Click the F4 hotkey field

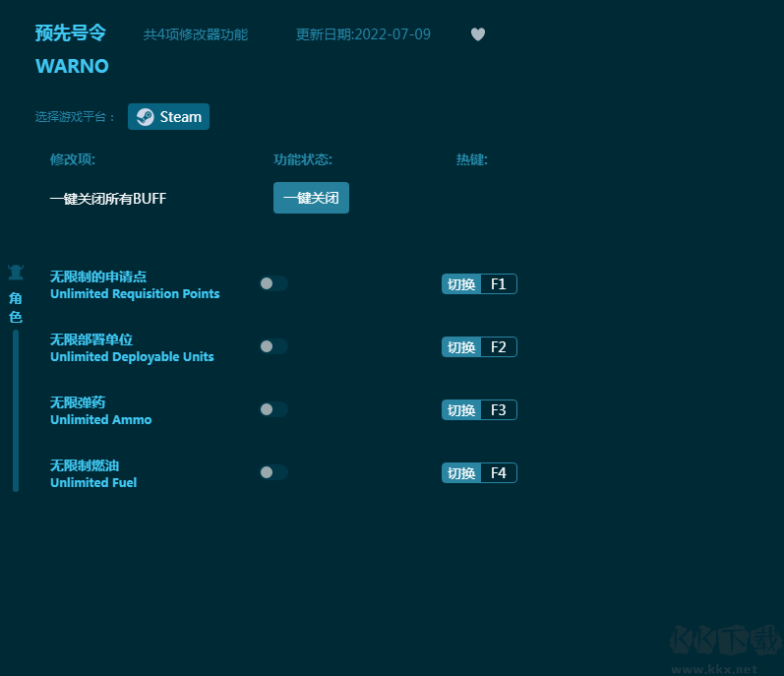click(x=499, y=473)
